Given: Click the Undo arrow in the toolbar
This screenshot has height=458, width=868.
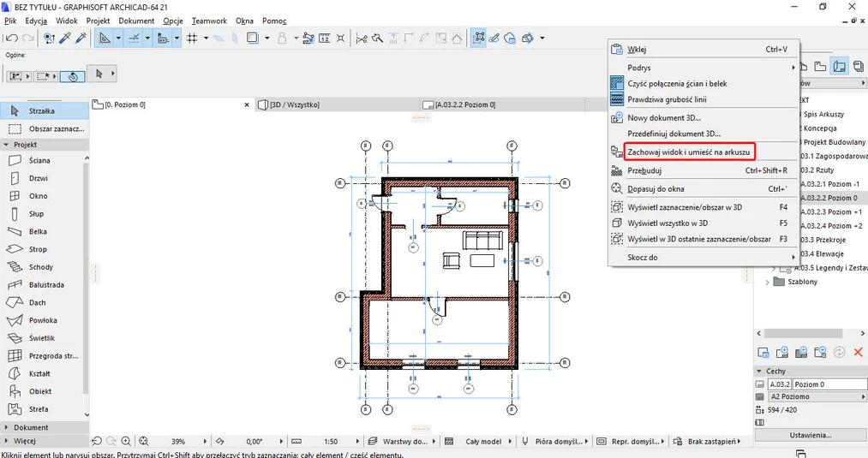Looking at the screenshot, I should pyautogui.click(x=11, y=39).
